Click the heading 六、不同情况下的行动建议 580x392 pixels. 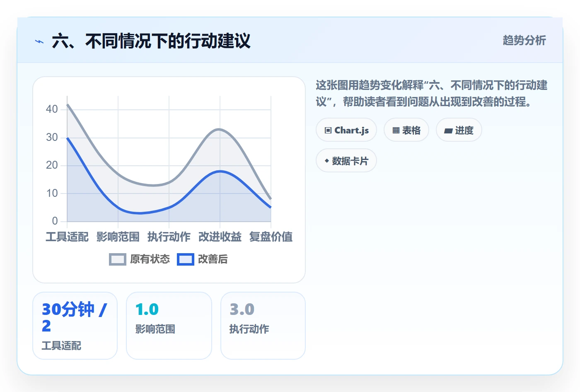(x=151, y=41)
